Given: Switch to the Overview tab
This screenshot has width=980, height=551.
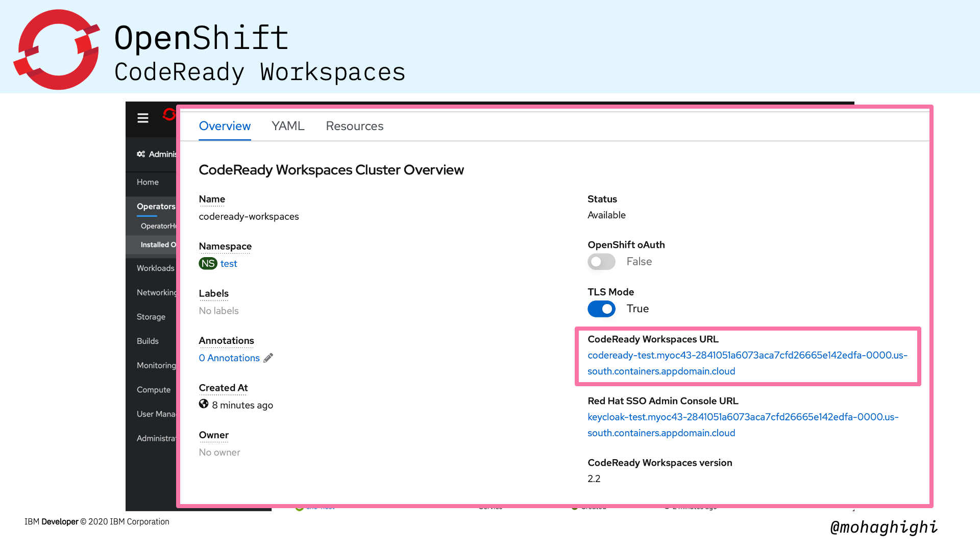Looking at the screenshot, I should pos(225,126).
